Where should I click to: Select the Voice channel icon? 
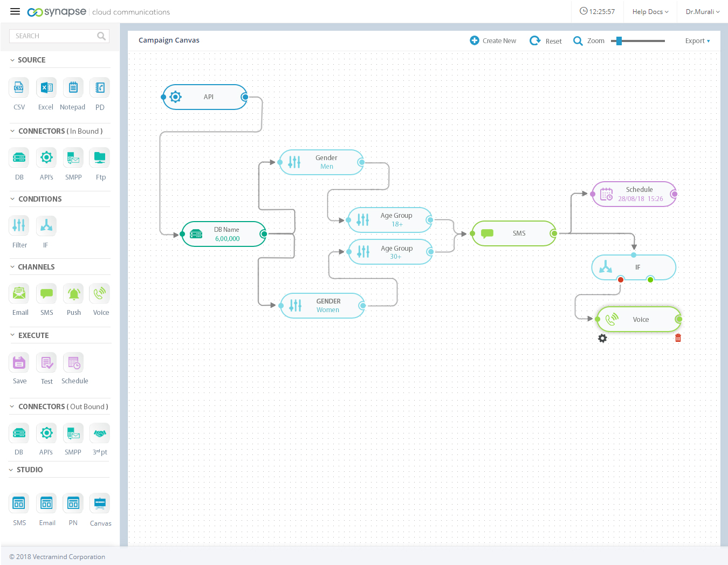pos(100,294)
